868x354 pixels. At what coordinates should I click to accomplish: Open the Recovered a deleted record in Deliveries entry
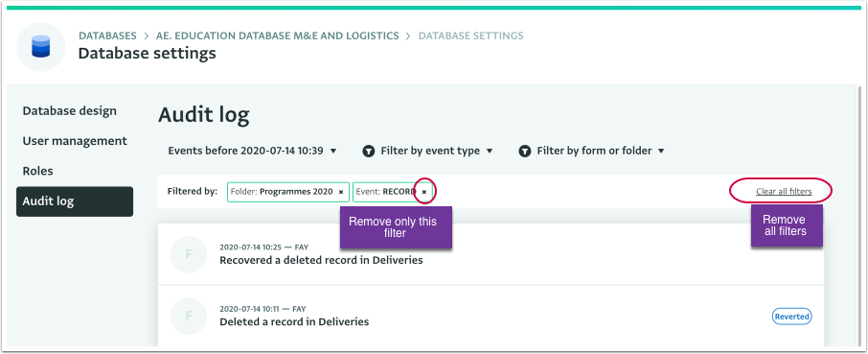coord(491,254)
